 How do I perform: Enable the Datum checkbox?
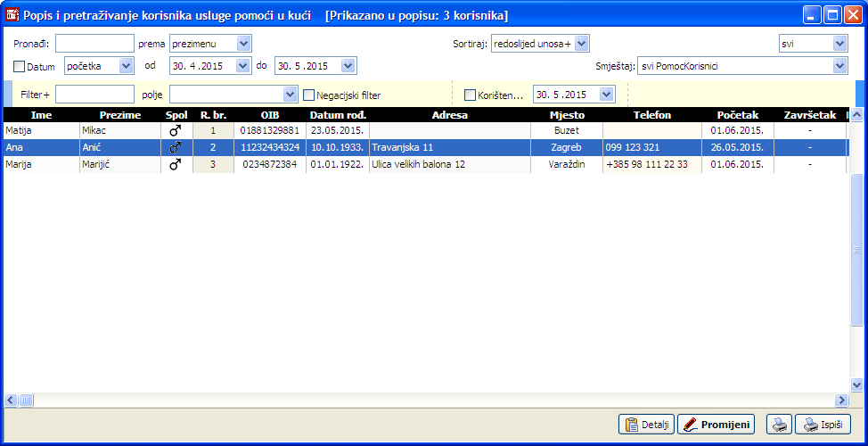click(x=19, y=67)
